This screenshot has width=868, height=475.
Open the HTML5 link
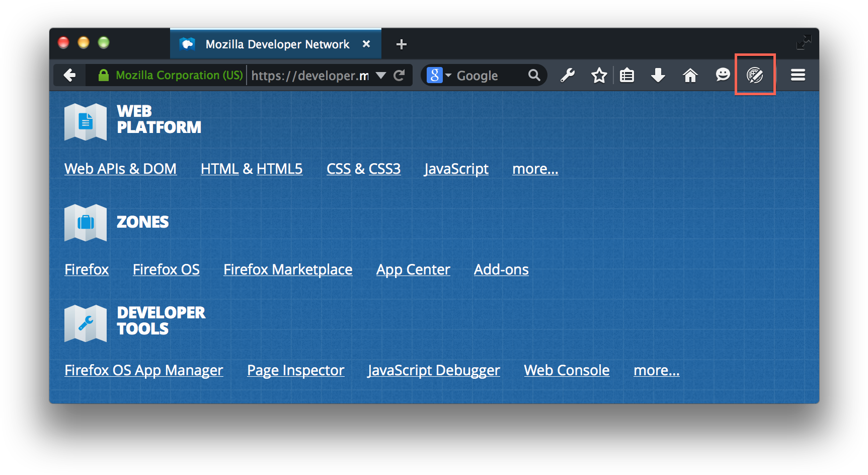(279, 169)
